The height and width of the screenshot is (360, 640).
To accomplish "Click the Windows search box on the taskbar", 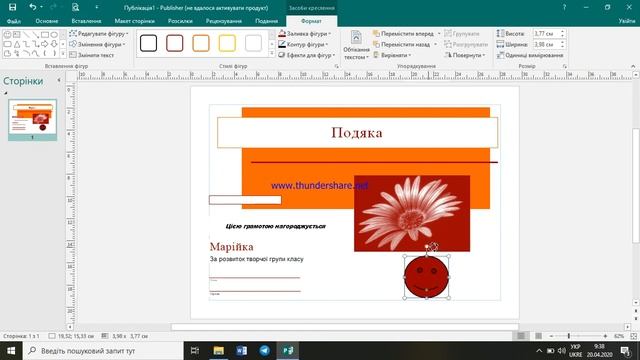I will click(x=103, y=351).
